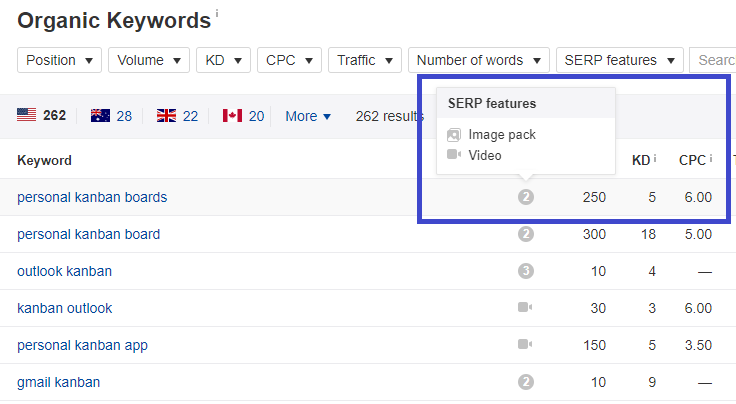Click volume 150 in personal kanban app row
This screenshot has width=736, height=404.
594,346
